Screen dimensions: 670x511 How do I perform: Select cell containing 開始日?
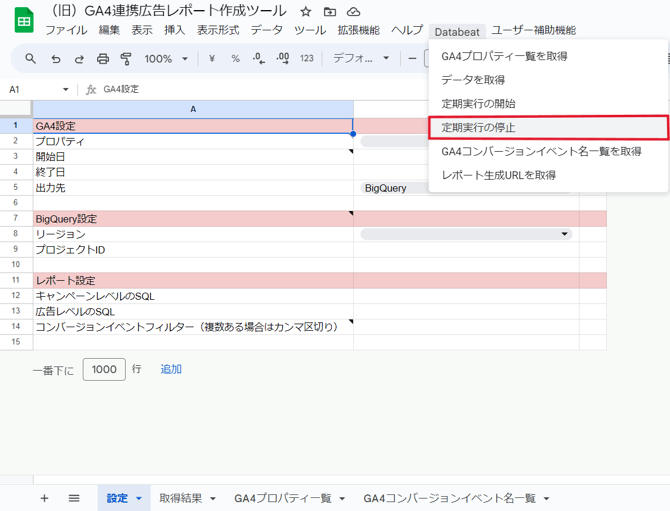tap(193, 157)
